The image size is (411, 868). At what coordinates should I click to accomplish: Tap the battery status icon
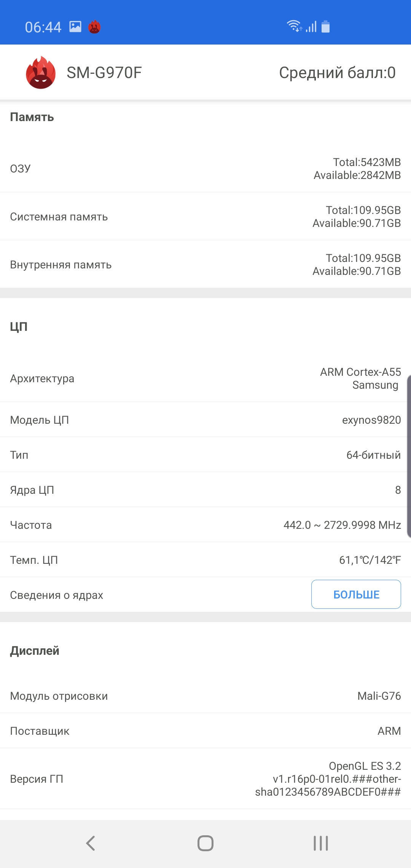(x=326, y=27)
